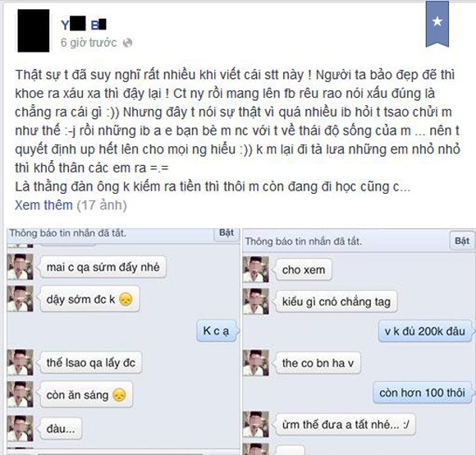Image resolution: width=476 pixels, height=455 pixels.
Task: Toggle 'Bật' notifications in right chat screenshot
Action: (462, 241)
